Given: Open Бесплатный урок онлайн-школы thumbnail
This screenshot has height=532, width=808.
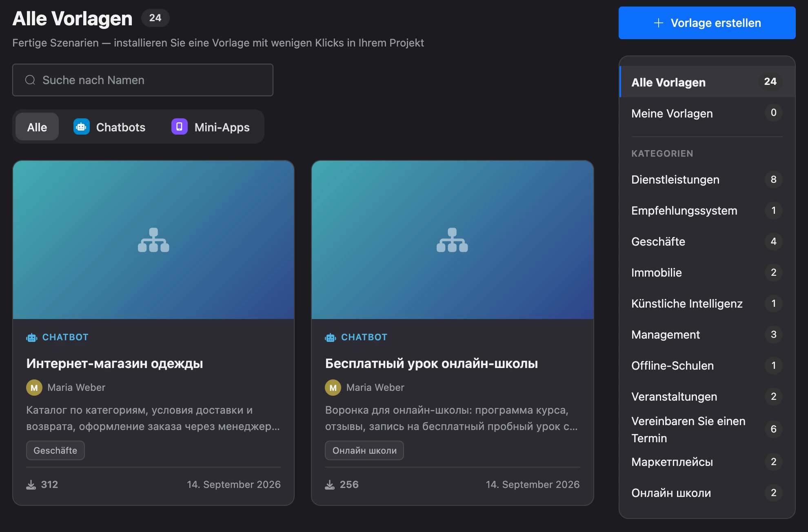Looking at the screenshot, I should tap(452, 240).
